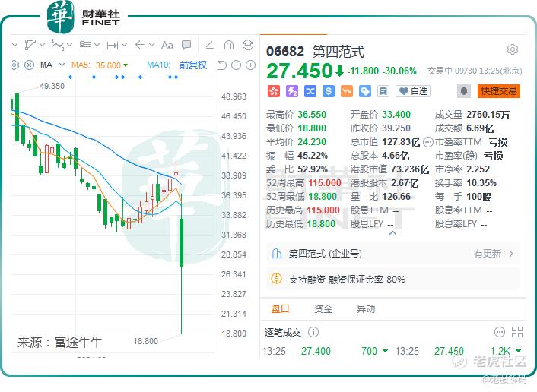The image size is (537, 392).
Task: Click the 快捷交易 button
Action: 499,91
